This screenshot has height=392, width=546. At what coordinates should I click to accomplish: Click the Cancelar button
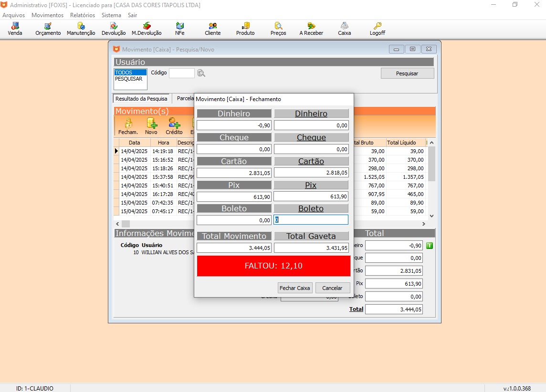pos(332,288)
